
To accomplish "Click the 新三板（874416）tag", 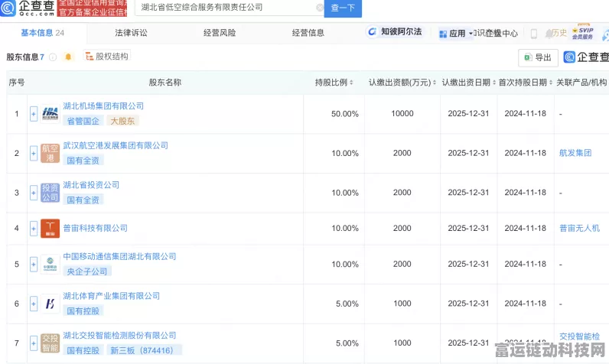I will pos(144,350).
